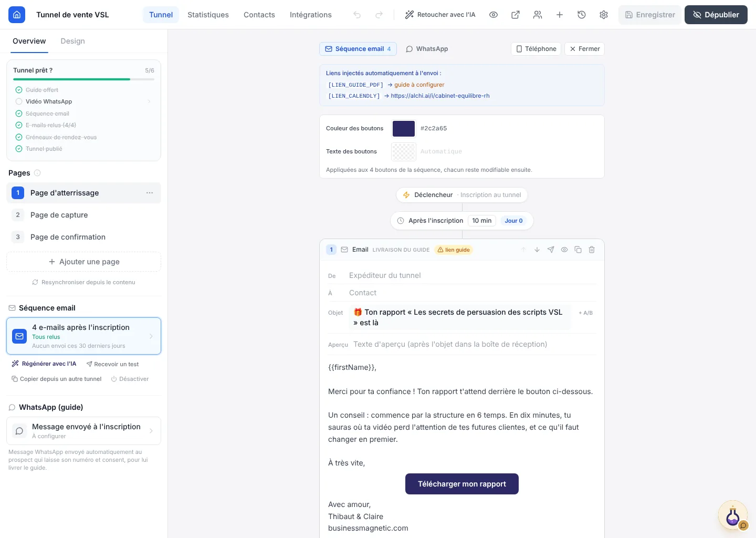Move email 1 down with arrow icon
The image size is (756, 538).
click(x=537, y=250)
